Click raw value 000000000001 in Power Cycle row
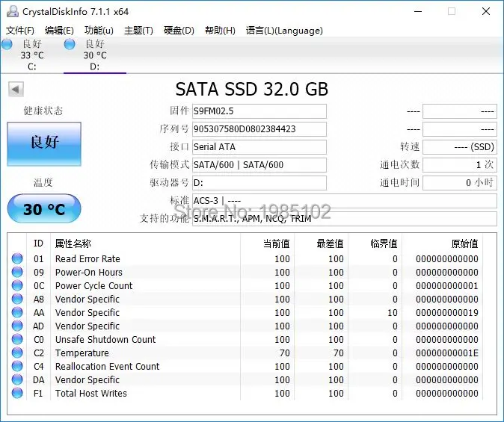Viewport: 504px width, 422px height. (446, 285)
